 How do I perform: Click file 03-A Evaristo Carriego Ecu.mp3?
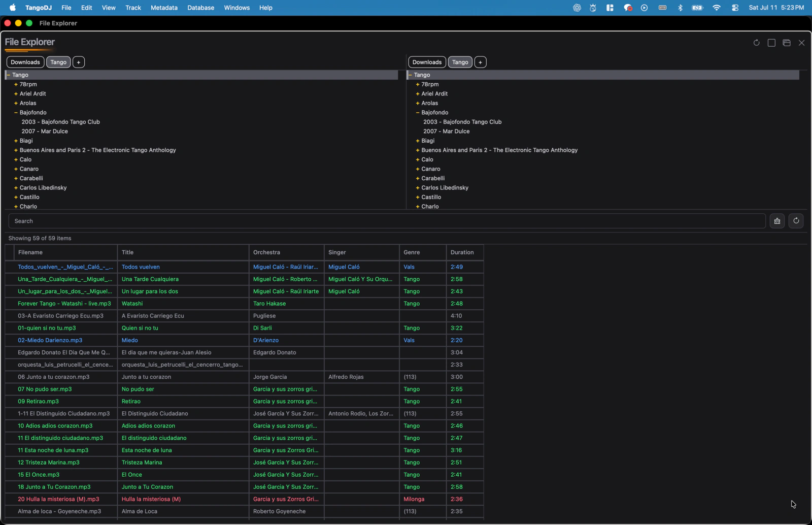click(x=60, y=316)
